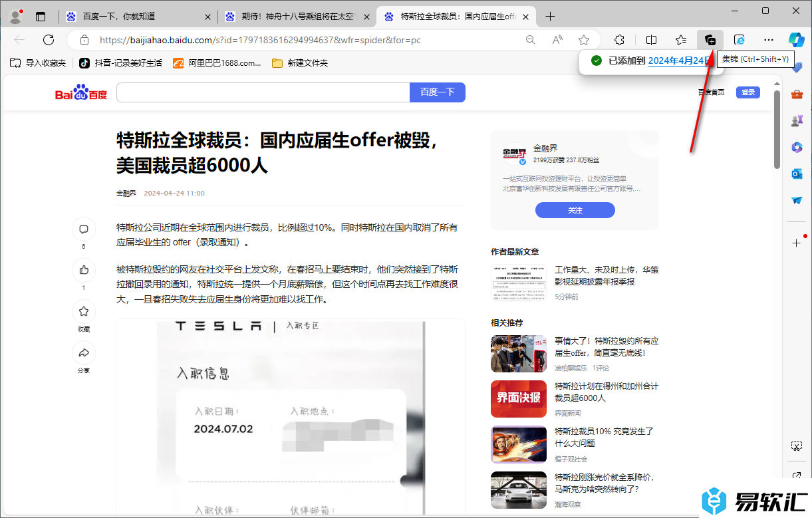Open article 工作量大、未及时上传，华策影视
Viewport: 812px width, 518px height.
[607, 276]
